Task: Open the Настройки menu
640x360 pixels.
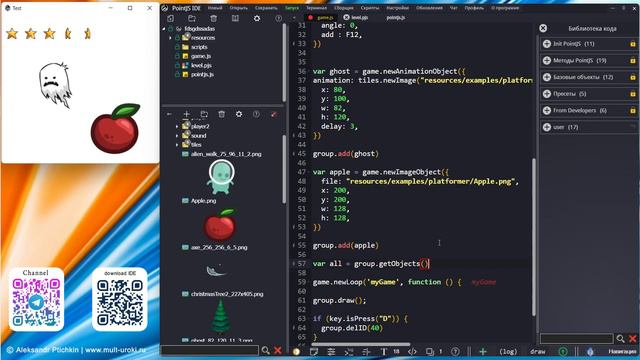Action: (x=397, y=8)
